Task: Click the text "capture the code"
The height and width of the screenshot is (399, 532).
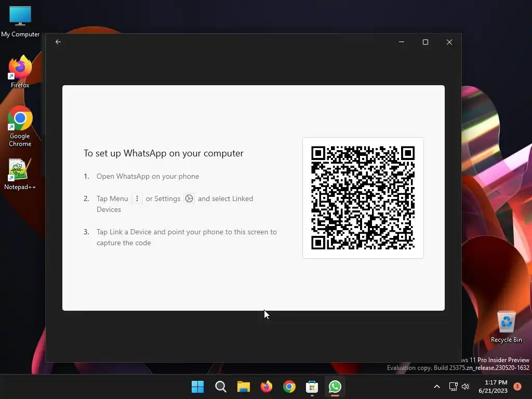Action: (x=124, y=243)
